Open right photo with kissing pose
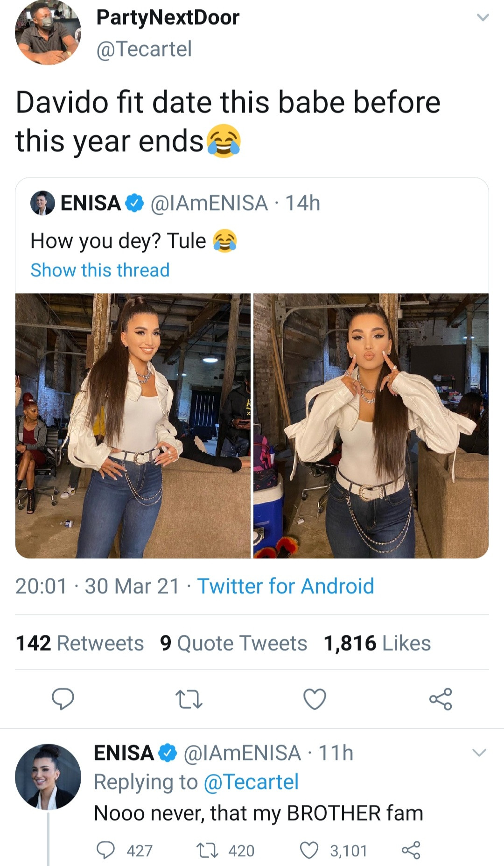Viewport: 504px width, 866px height. (371, 426)
